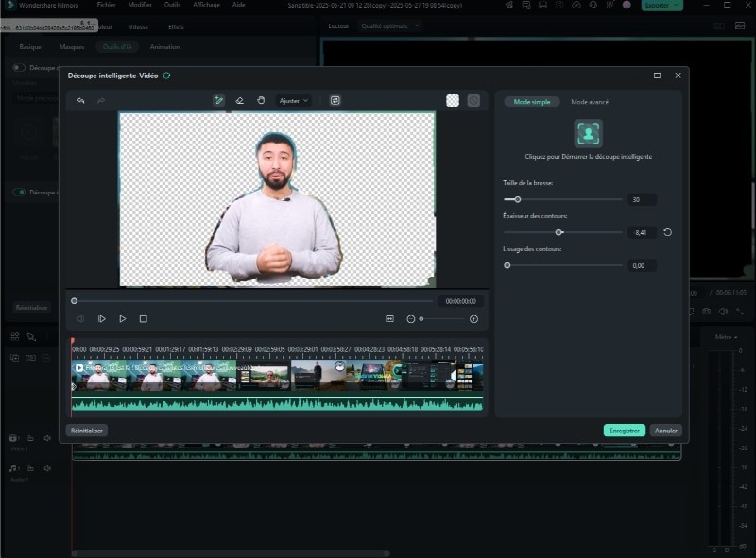Activate the hand pan tool
This screenshot has height=558, width=756.
coord(261,101)
